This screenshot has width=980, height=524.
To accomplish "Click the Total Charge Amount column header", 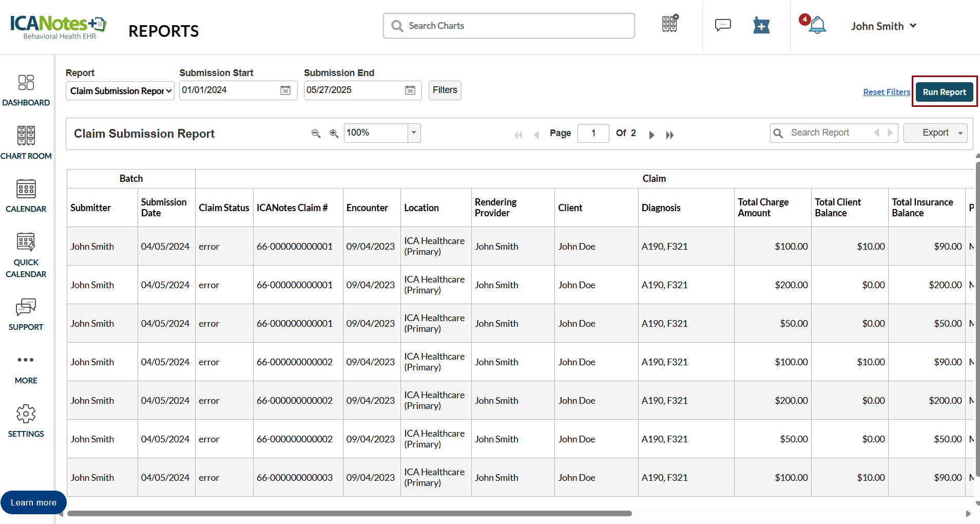I will click(773, 208).
